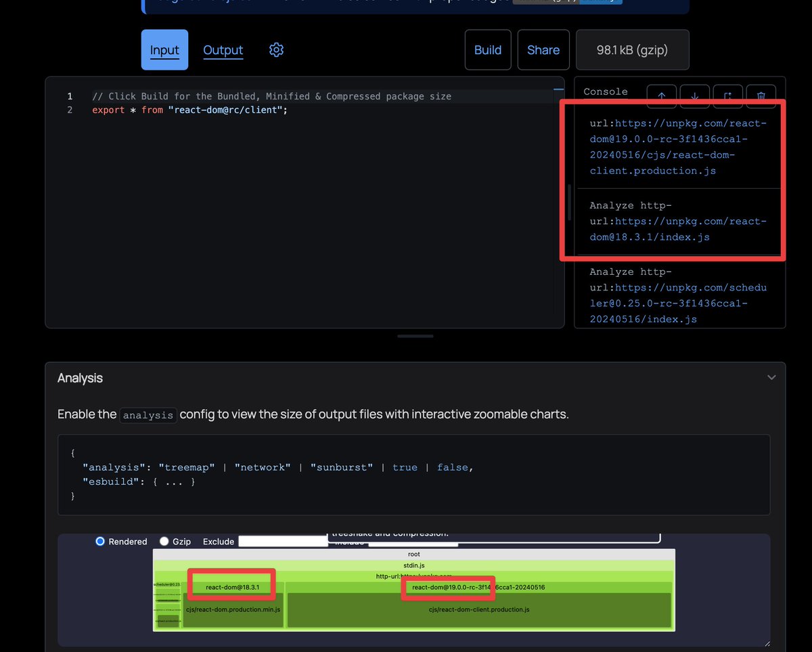Click the "network" value in config snippet
The height and width of the screenshot is (652, 812).
[263, 467]
